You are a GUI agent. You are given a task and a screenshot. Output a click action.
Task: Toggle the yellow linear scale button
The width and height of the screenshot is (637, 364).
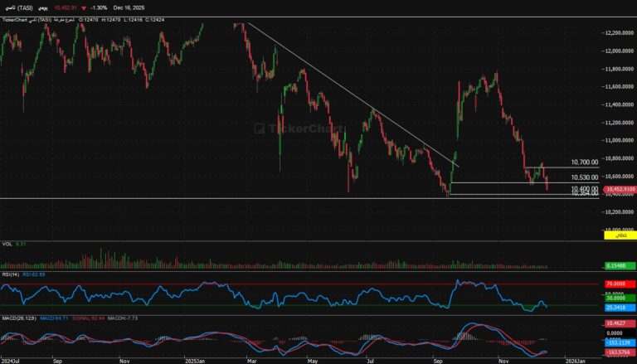[x=619, y=236]
